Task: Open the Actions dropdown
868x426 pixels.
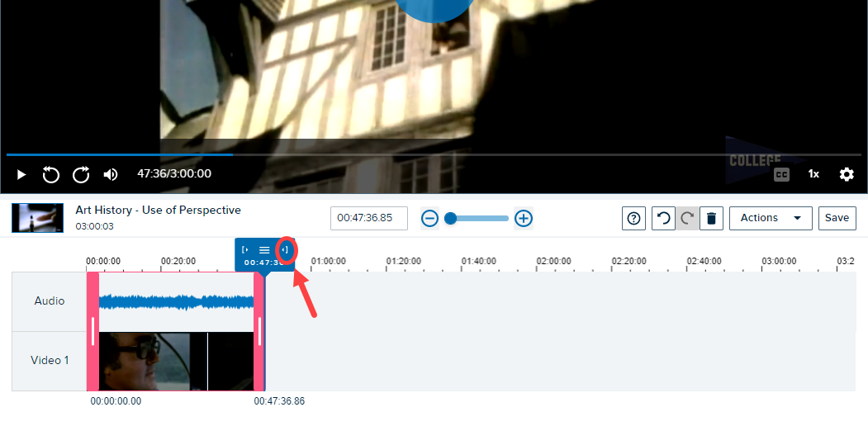Action: click(771, 218)
